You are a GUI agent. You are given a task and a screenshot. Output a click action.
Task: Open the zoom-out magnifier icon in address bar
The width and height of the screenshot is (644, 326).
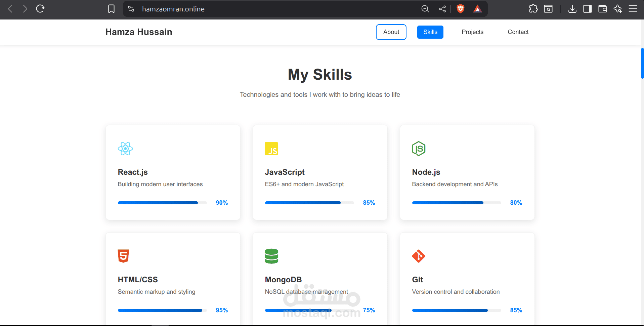[x=425, y=9]
